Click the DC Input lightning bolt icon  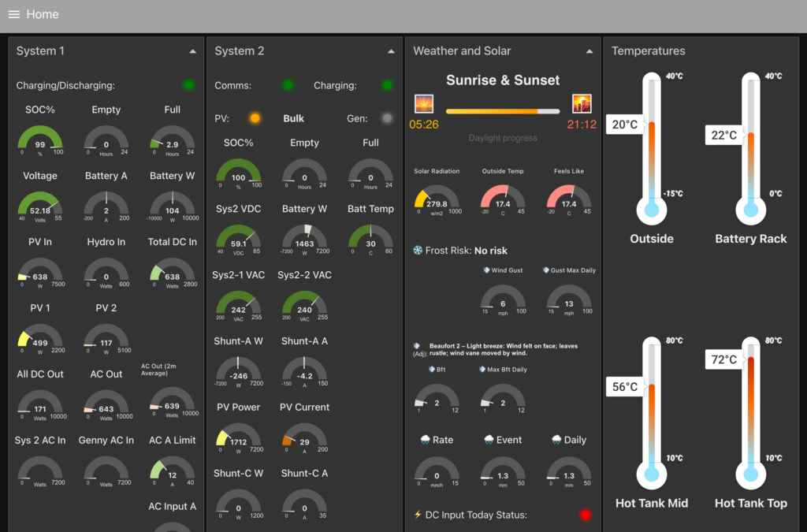[418, 515]
